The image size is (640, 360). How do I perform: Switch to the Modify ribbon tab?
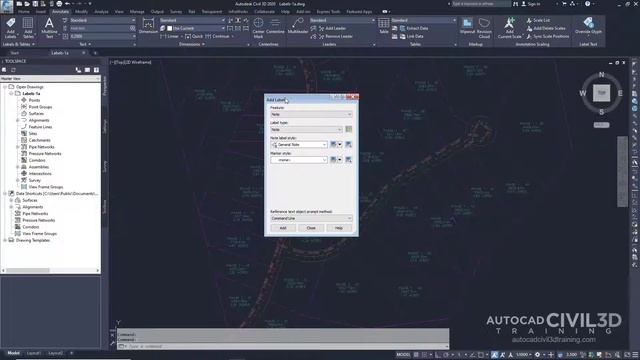81,12
